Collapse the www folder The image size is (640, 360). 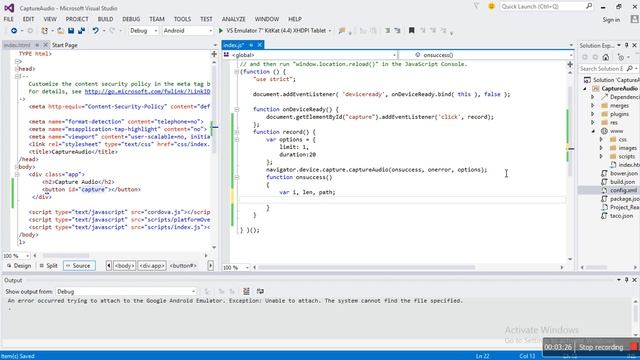(593, 131)
